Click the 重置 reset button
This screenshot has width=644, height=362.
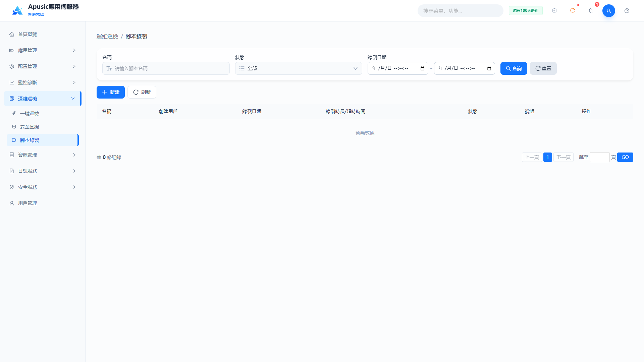point(543,68)
